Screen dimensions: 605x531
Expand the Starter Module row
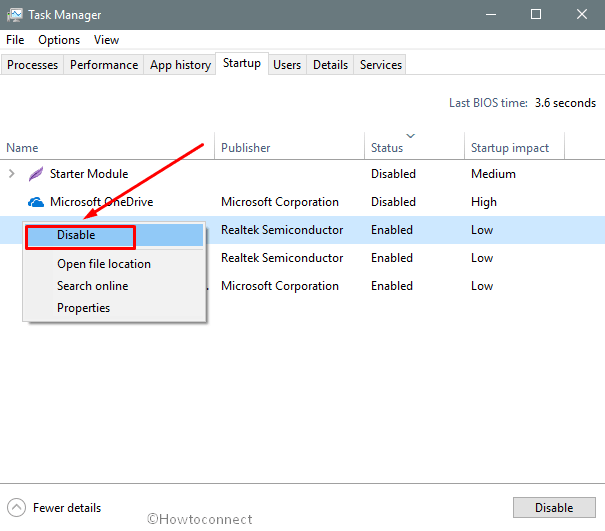(x=12, y=174)
